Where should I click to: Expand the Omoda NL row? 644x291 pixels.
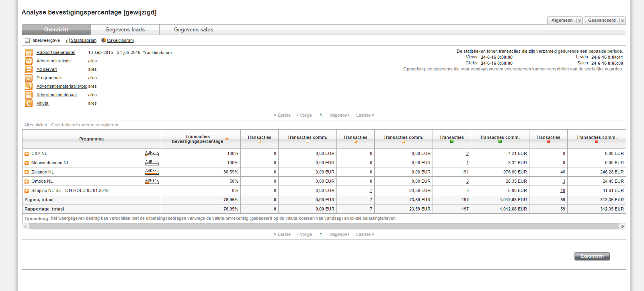27,182
